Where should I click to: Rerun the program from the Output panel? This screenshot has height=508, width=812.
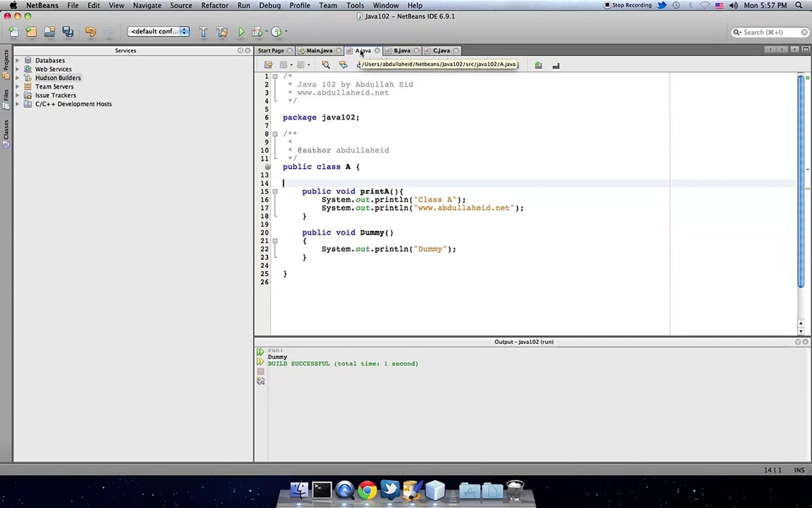pos(260,351)
